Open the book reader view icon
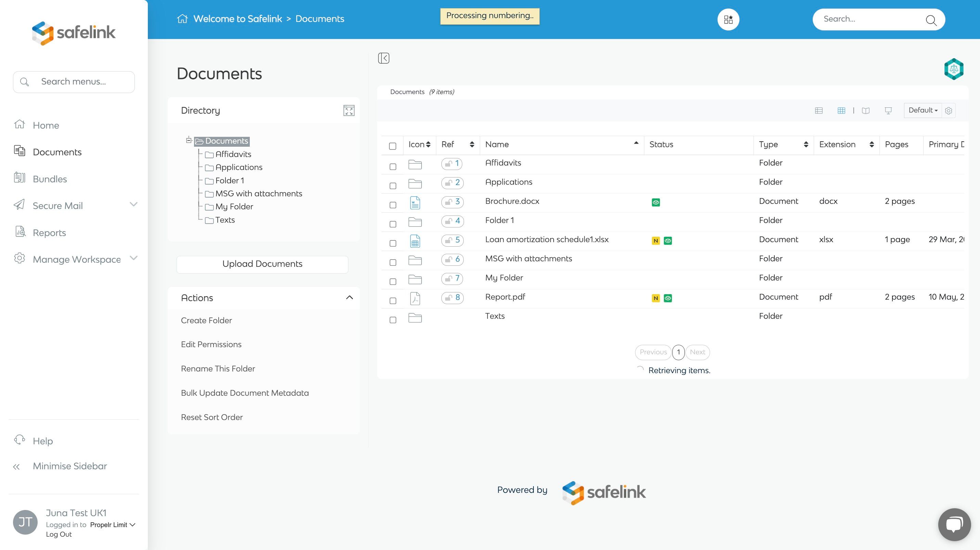 865,111
